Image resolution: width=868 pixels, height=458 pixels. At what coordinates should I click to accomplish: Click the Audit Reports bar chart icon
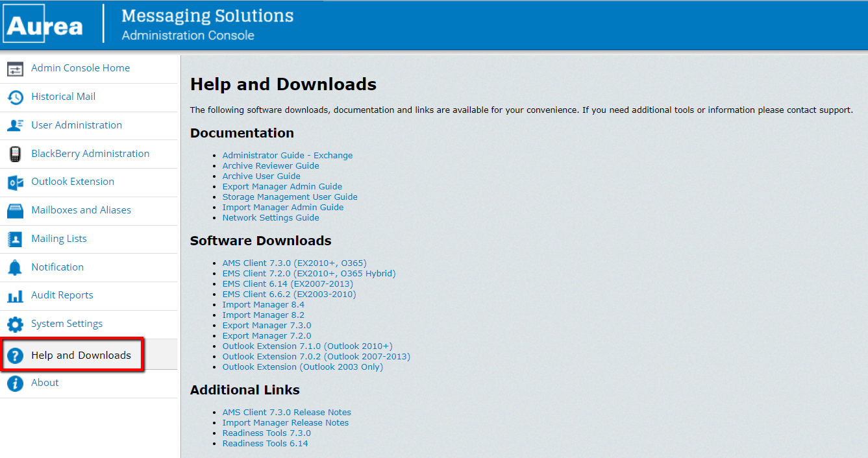point(15,296)
